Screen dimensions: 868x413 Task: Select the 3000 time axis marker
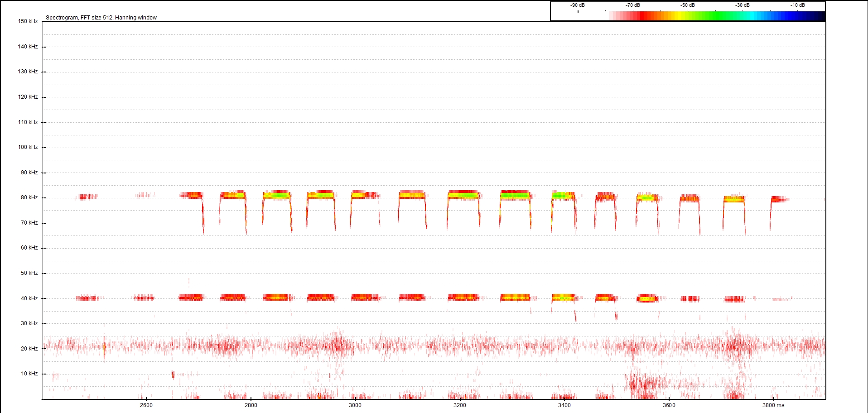tap(355, 405)
